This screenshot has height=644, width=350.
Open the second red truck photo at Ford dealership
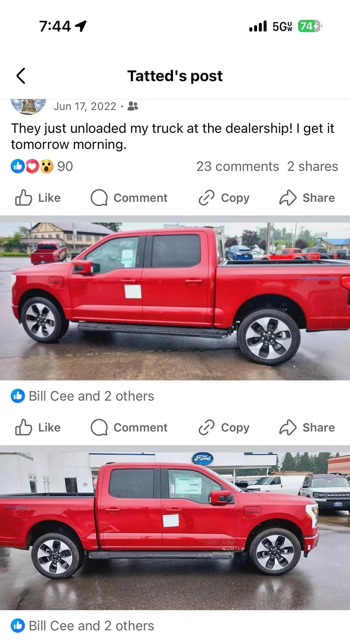point(175,531)
